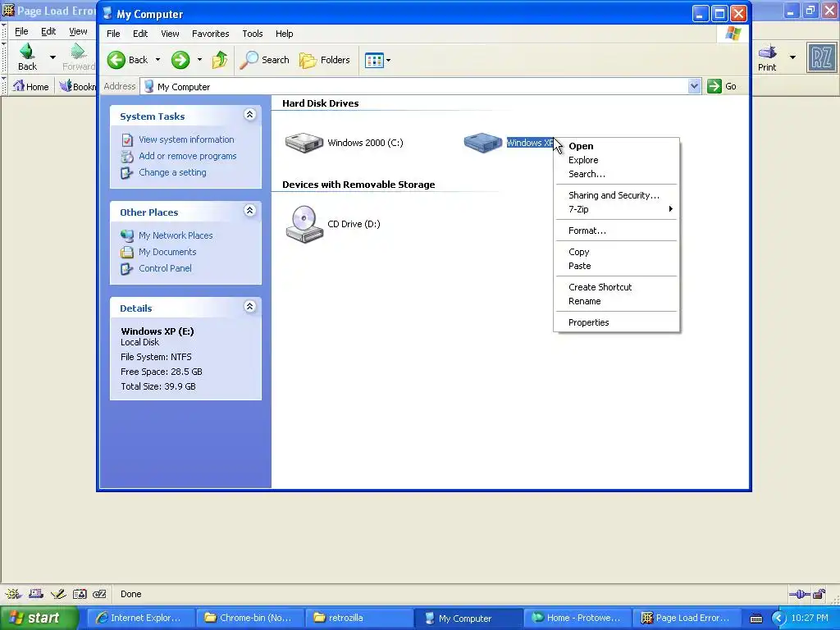The image size is (840, 630).
Task: Open Forward history dropdown arrow in My Computer
Action: pos(199,60)
